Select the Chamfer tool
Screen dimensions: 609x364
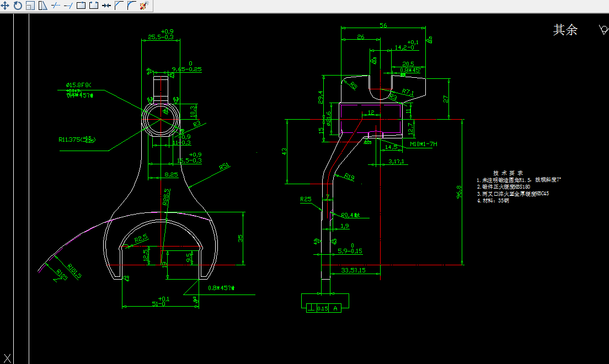[x=119, y=6]
